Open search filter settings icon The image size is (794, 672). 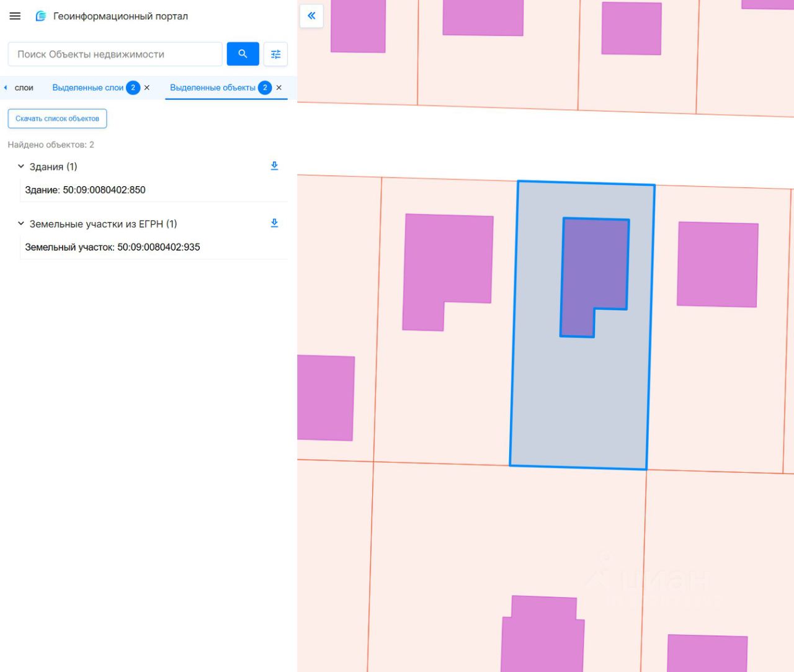[x=275, y=54]
